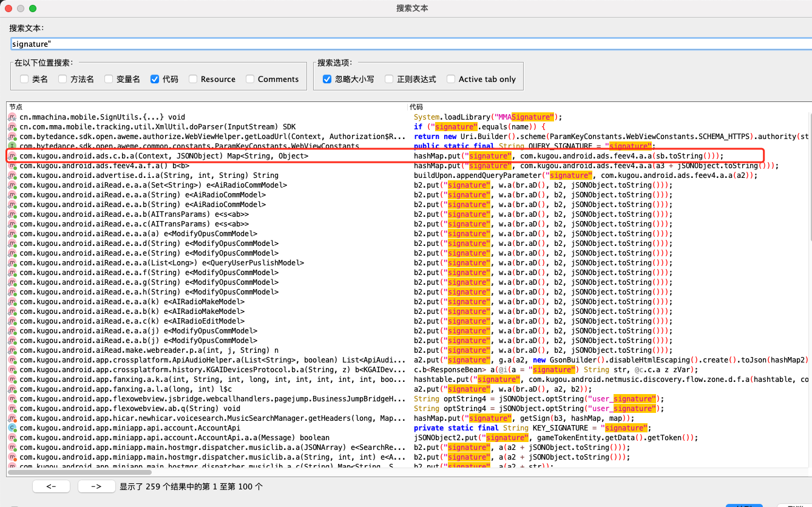Click the icon beside fanxing.a.l.a(long, int) row
This screenshot has width=812, height=507.
tap(12, 389)
